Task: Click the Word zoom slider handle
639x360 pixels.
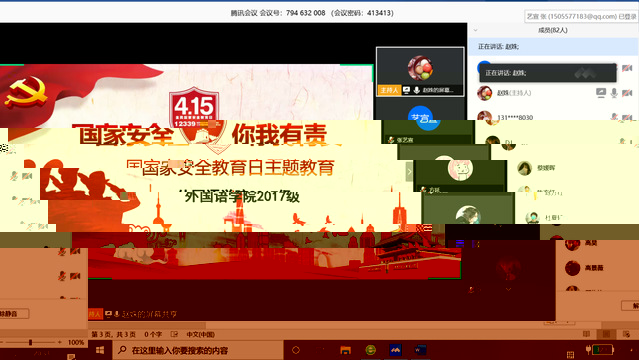Action: point(31,342)
